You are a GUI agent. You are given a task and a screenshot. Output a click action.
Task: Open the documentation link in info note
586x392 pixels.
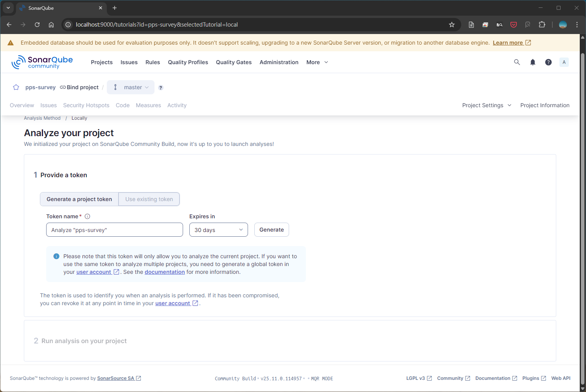(x=165, y=272)
